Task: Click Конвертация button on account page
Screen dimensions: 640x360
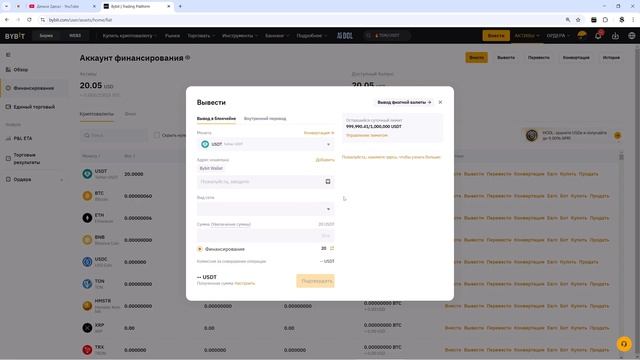Action: pos(576,58)
